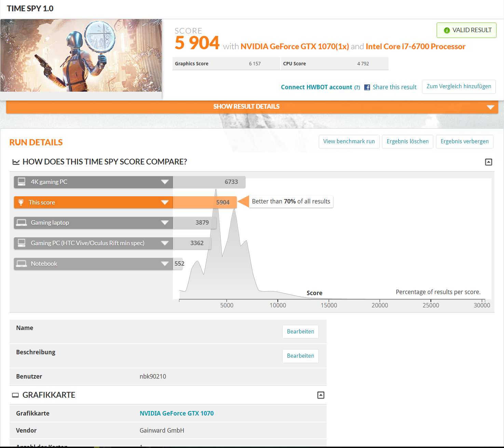504x448 pixels.
Task: Open the Gaming PC HTC Vive/Oculus dropdown arrow
Action: click(x=165, y=243)
